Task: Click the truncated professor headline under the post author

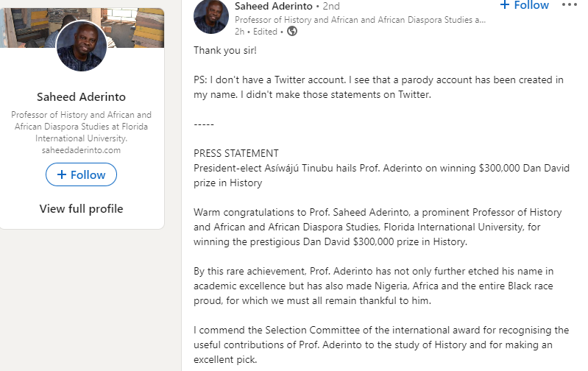Action: (x=360, y=20)
